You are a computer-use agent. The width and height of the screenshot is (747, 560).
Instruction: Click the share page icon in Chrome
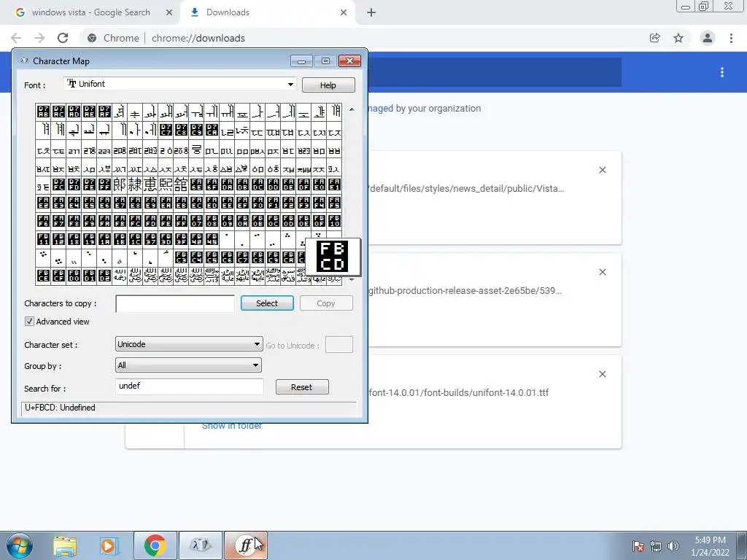pos(655,38)
